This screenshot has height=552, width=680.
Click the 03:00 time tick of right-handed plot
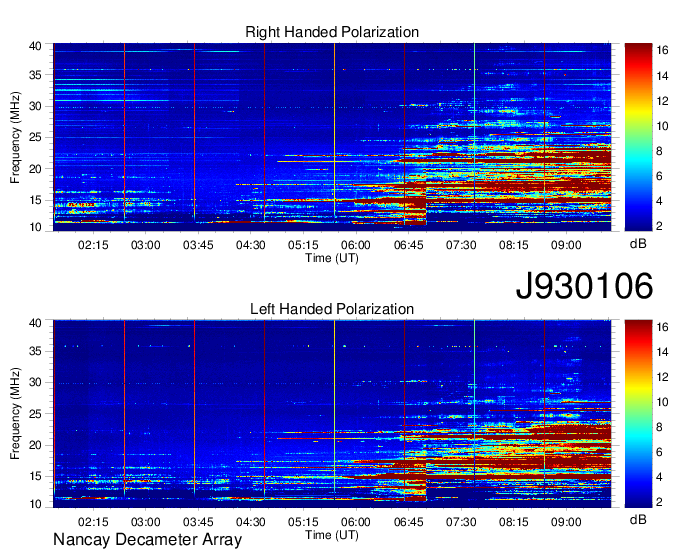(x=146, y=245)
